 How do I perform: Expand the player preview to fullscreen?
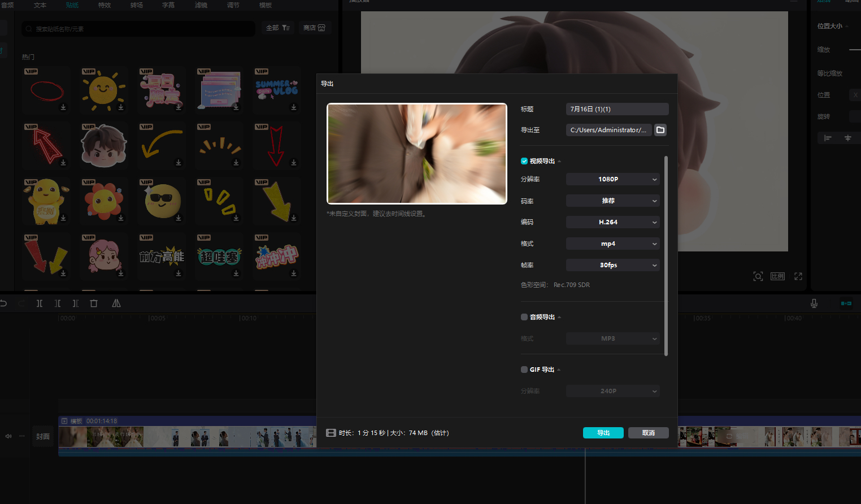coord(798,276)
